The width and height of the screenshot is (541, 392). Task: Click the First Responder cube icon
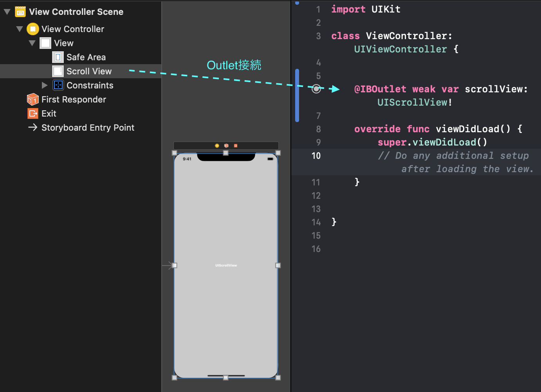click(33, 99)
